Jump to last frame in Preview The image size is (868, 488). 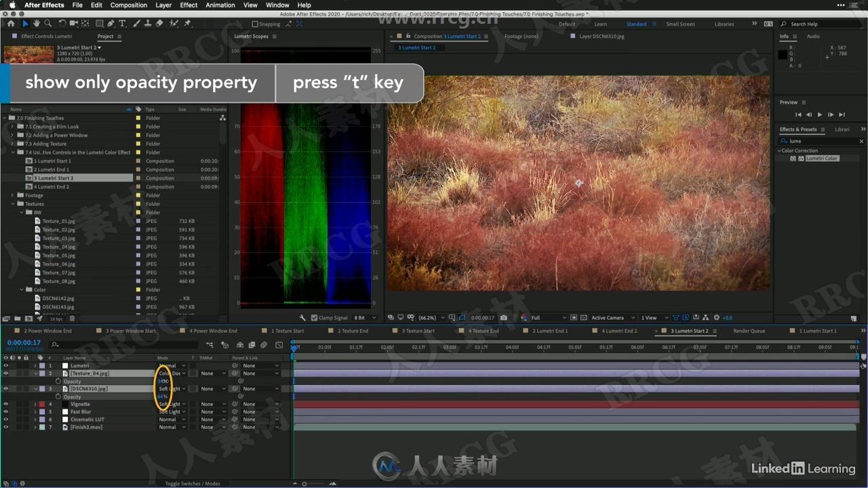842,115
